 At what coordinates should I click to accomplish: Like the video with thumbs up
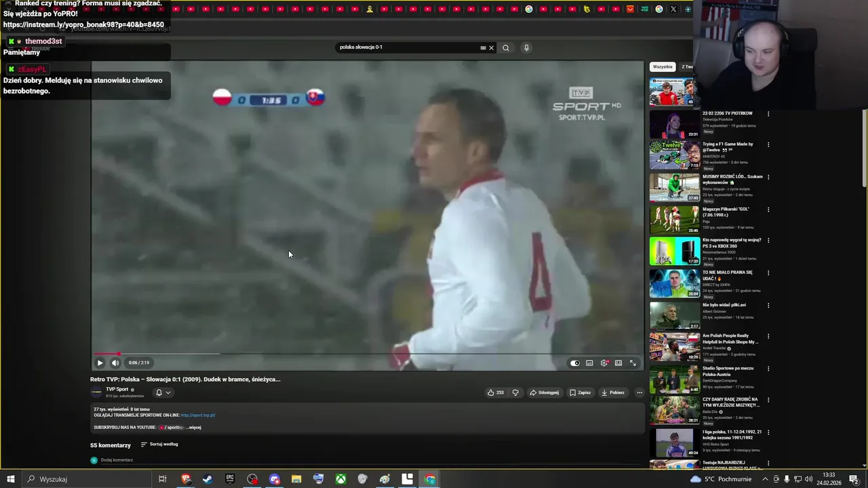[496, 392]
